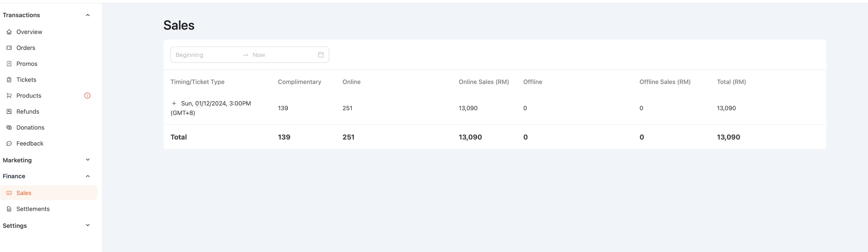Image resolution: width=868 pixels, height=252 pixels.
Task: Open the Tickets menu item
Action: click(26, 80)
